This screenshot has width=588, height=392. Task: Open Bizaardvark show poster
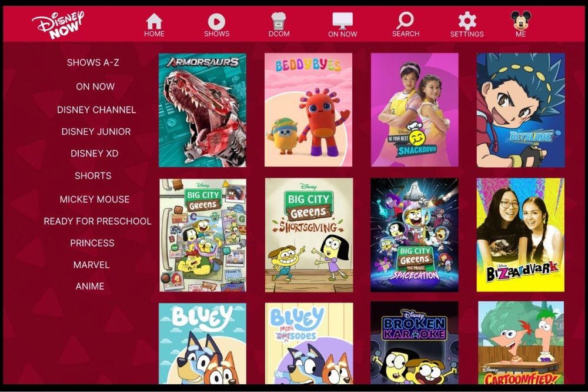(x=520, y=235)
